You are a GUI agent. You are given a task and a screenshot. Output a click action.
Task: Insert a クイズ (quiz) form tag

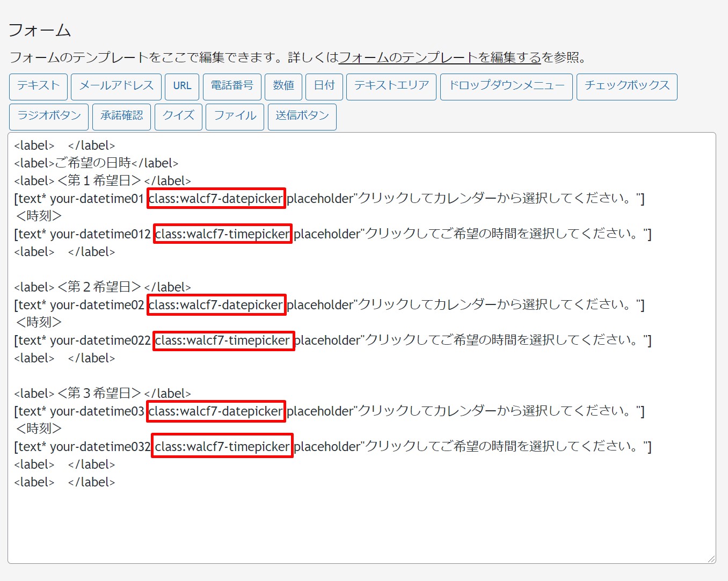click(178, 117)
